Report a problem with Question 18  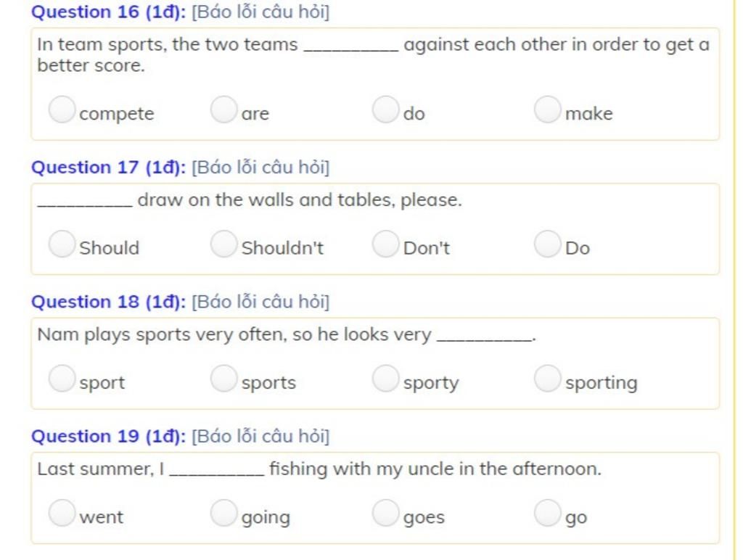260,302
